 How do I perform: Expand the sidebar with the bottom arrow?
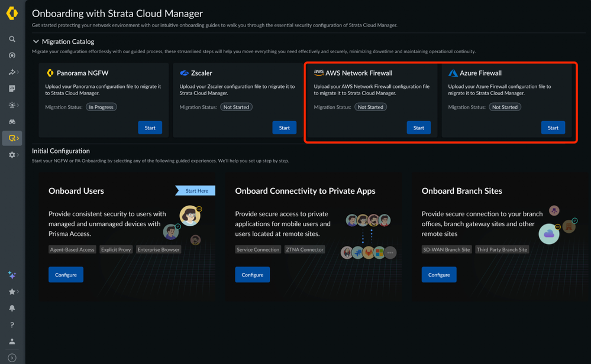tap(12, 357)
